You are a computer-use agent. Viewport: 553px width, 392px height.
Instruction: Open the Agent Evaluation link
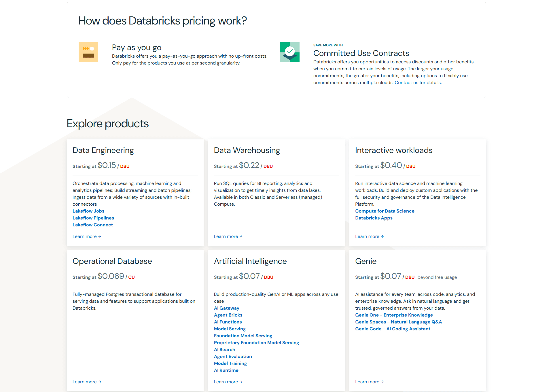pos(233,357)
